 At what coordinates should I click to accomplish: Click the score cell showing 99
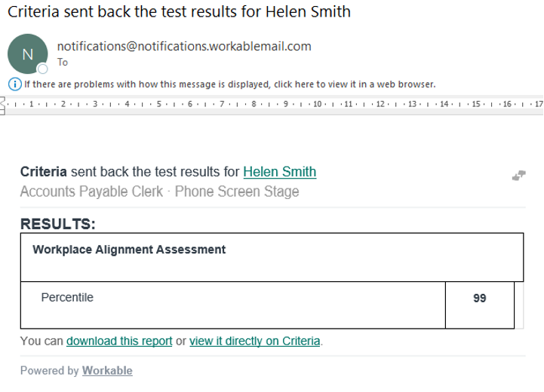479,299
